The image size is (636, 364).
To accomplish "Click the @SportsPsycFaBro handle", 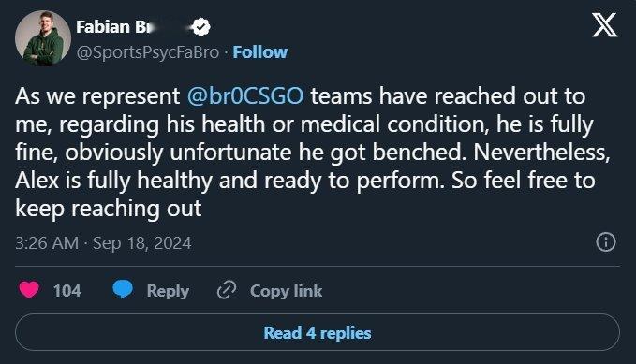I will [x=148, y=52].
